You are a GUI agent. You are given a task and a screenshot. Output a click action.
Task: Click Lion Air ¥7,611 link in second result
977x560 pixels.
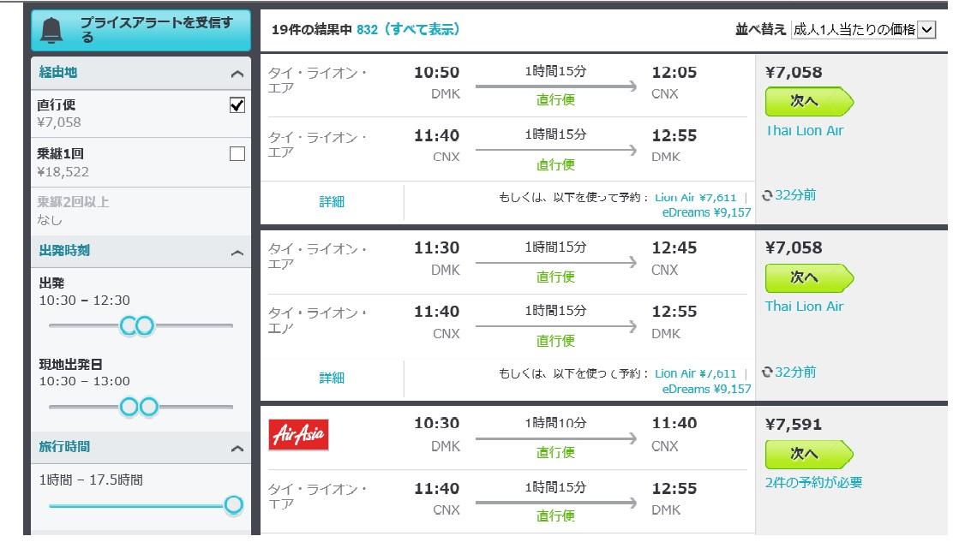[x=695, y=373]
